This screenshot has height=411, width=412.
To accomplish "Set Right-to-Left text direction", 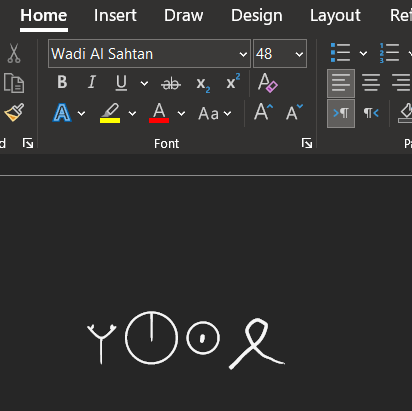I will [x=371, y=113].
